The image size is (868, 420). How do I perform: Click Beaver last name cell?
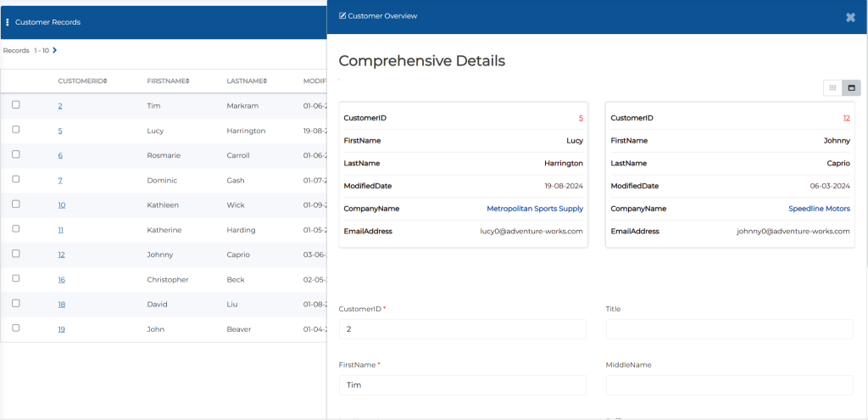pyautogui.click(x=238, y=329)
